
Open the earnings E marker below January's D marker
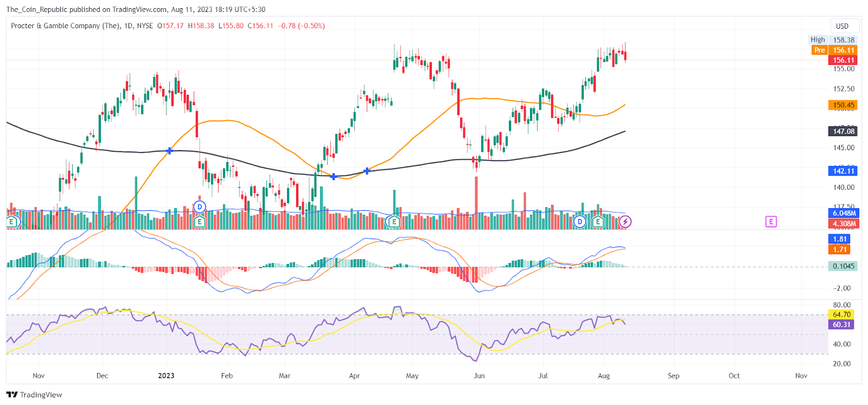click(x=200, y=222)
